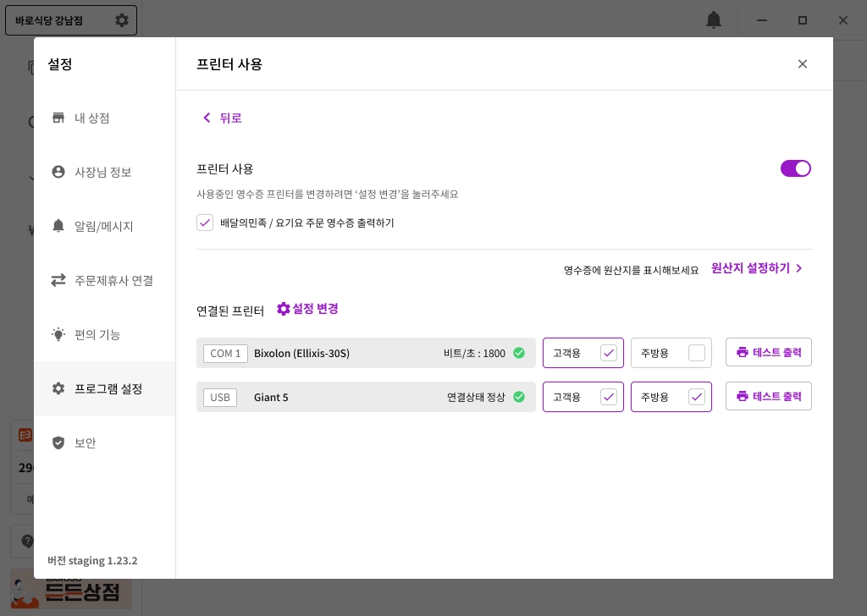Screen dimensions: 867x616
Task: Enable 주방용 checkbox for Bixolon printer
Action: [697, 353]
